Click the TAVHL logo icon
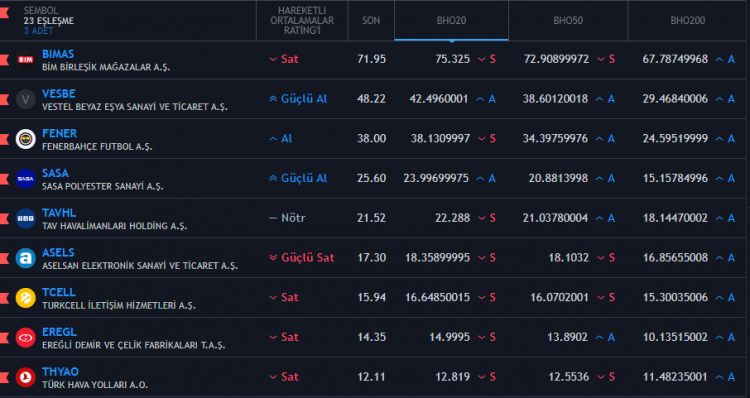Screen dimensions: 750x398 click(25, 219)
